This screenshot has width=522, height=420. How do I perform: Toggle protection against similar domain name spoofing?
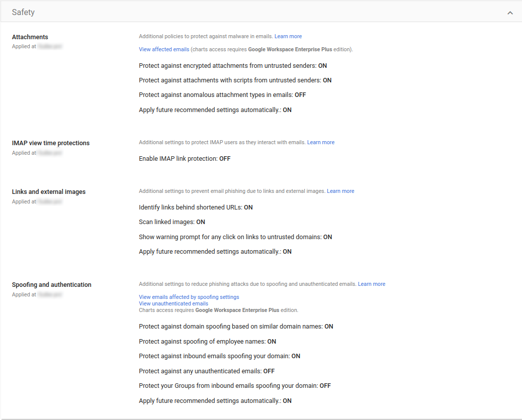click(234, 326)
